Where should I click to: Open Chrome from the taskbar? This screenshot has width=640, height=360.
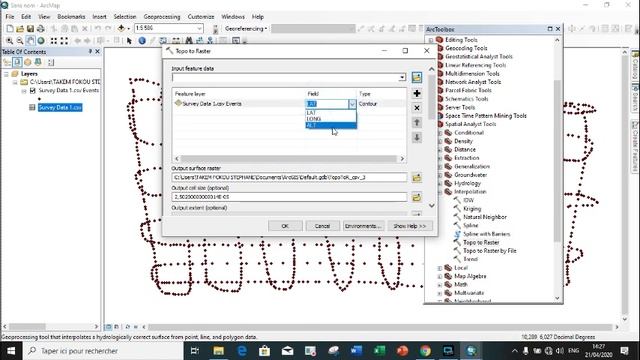tap(425, 351)
